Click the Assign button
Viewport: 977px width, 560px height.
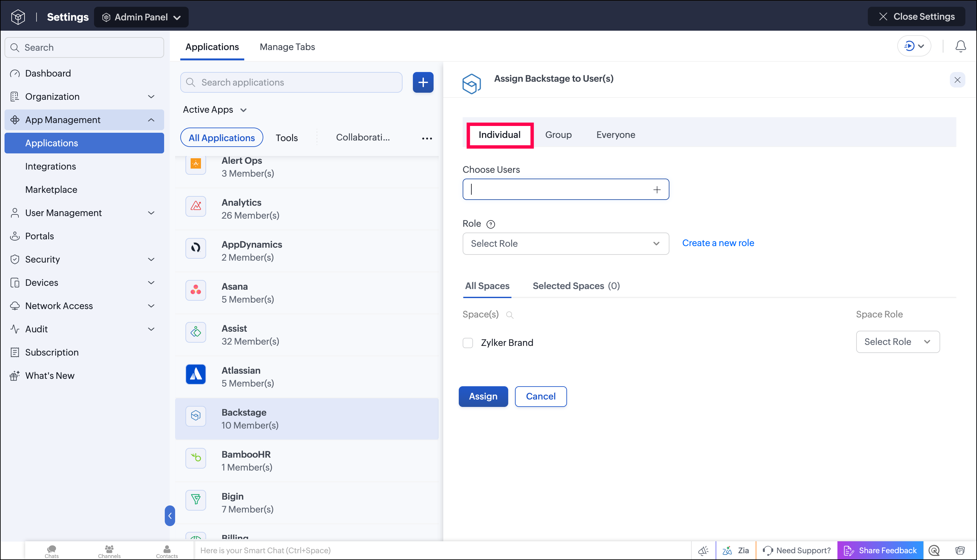[483, 397]
